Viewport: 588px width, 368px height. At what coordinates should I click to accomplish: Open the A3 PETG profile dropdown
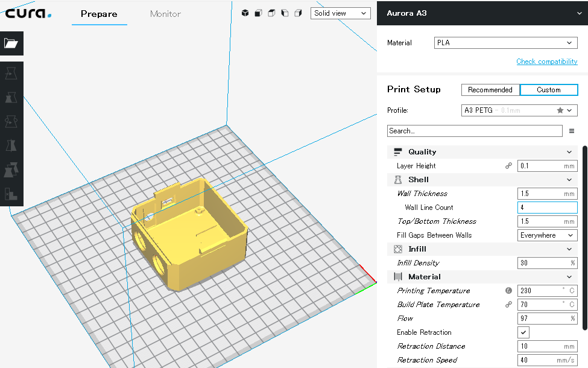(519, 110)
